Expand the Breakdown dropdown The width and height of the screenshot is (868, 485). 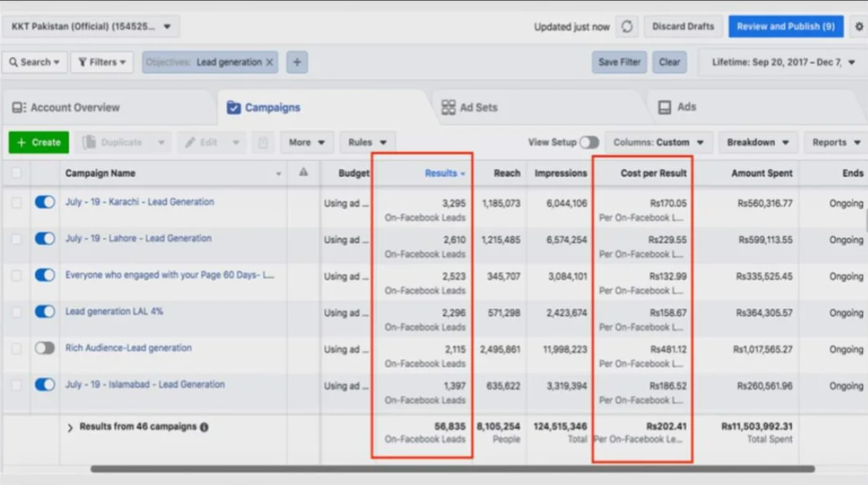click(x=757, y=142)
